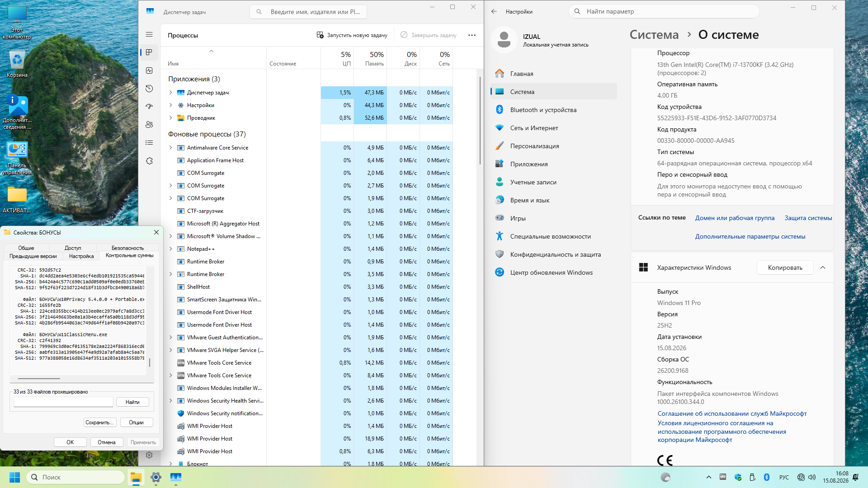868x488 pixels.
Task: Open Защита системы link
Action: coord(808,218)
